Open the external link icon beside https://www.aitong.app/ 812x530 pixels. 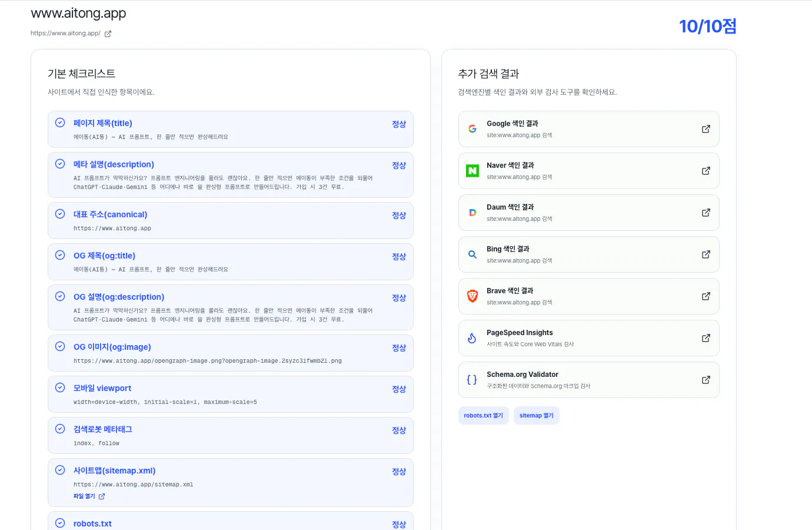tap(108, 34)
